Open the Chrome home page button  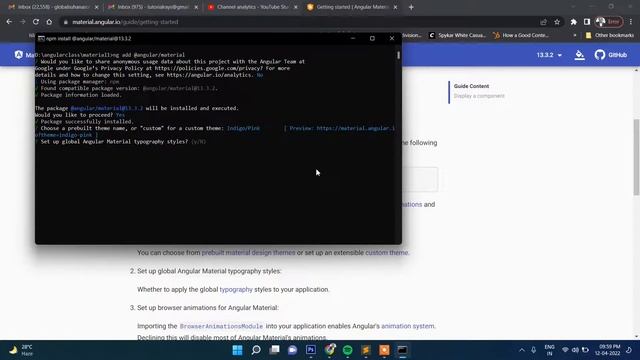tap(49, 22)
